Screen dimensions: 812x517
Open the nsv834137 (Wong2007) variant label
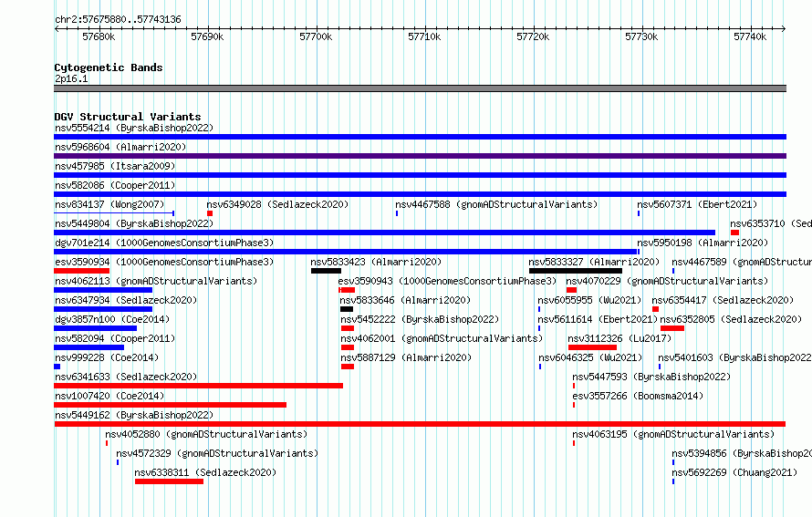click(109, 204)
